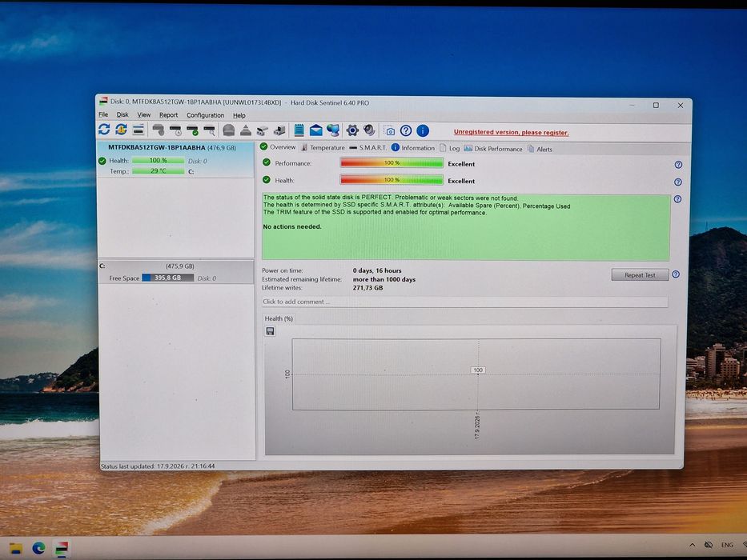Switch to the Temperature tab
The image size is (747, 560).
point(323,148)
